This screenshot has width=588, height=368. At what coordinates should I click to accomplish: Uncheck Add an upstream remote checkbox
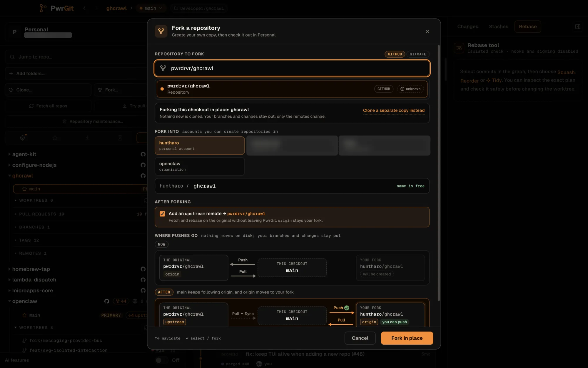[162, 214]
